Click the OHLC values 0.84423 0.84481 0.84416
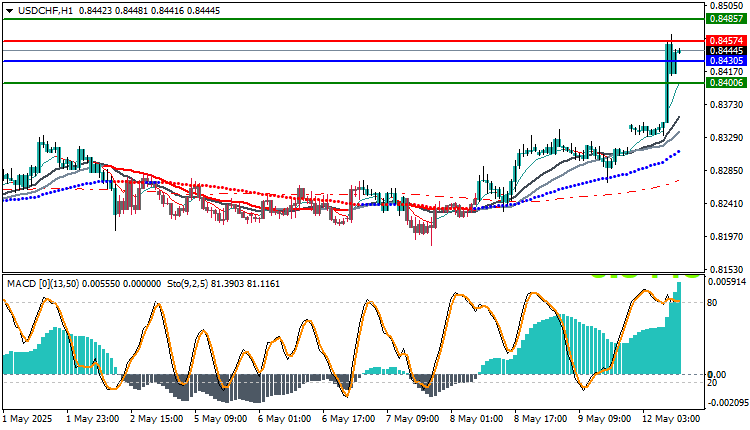The image size is (750, 430). pos(131,11)
